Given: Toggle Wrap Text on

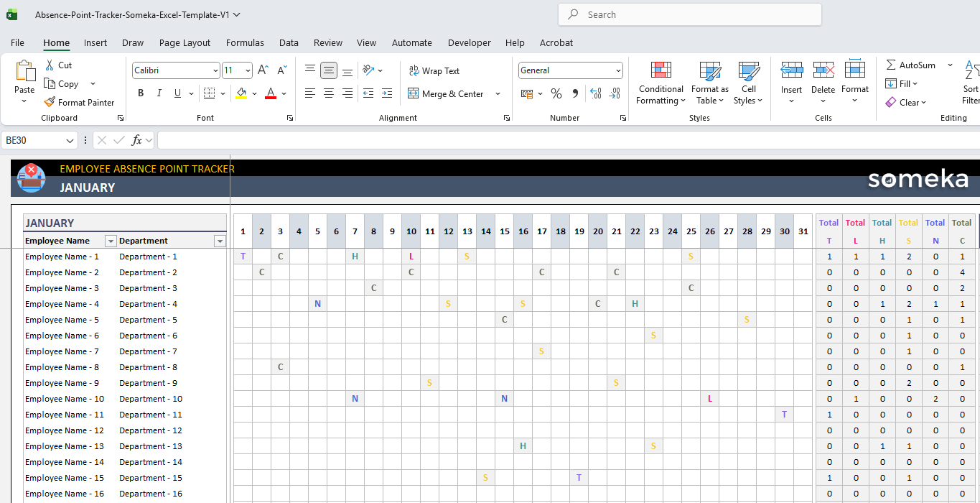Looking at the screenshot, I should pyautogui.click(x=434, y=70).
